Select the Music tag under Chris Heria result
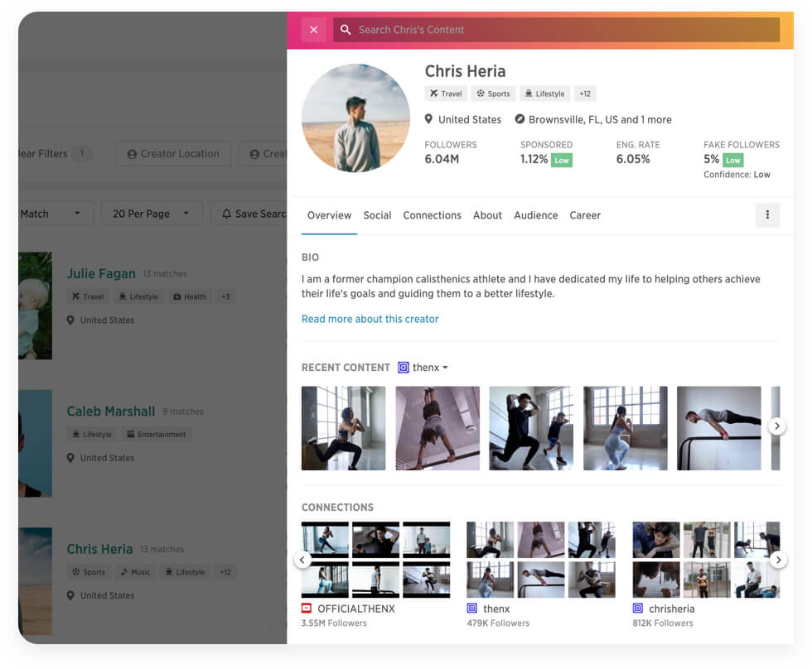Screen dimensions: 812x669 [135, 572]
